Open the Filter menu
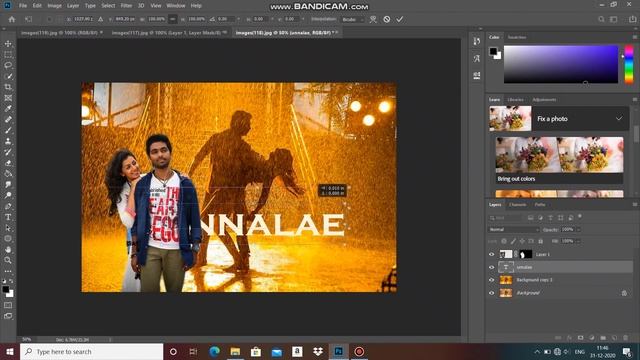 127,6
